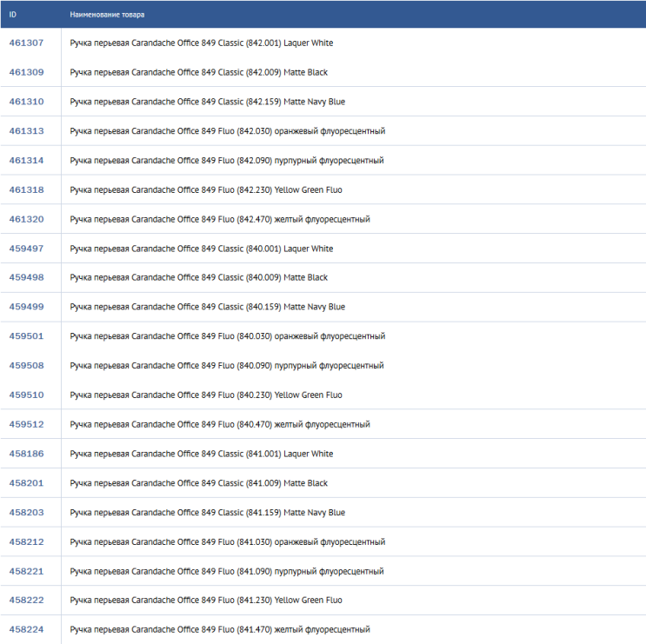Open product ID link 461318

(x=26, y=189)
